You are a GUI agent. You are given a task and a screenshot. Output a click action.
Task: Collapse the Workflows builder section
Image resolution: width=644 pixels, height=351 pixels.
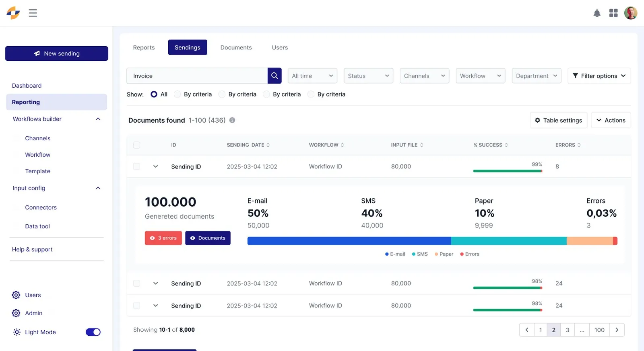tap(98, 119)
